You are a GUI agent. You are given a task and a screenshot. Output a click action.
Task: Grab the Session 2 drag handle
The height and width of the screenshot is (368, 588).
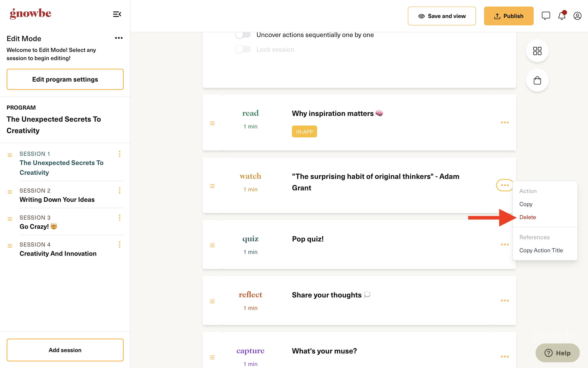coord(10,192)
